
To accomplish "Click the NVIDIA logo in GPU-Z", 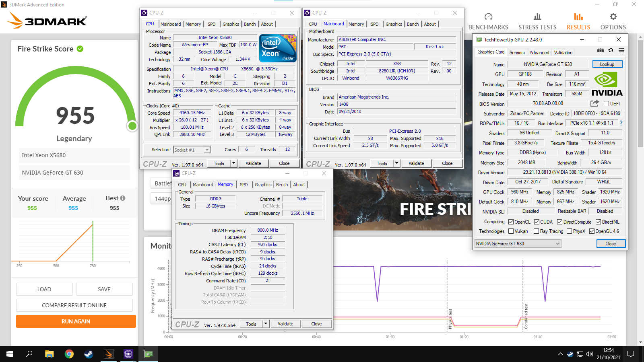I will click(x=607, y=84).
